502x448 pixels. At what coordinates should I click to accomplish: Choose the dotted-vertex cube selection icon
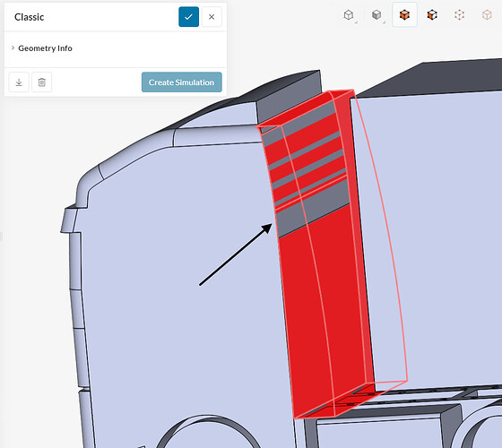pyautogui.click(x=459, y=14)
